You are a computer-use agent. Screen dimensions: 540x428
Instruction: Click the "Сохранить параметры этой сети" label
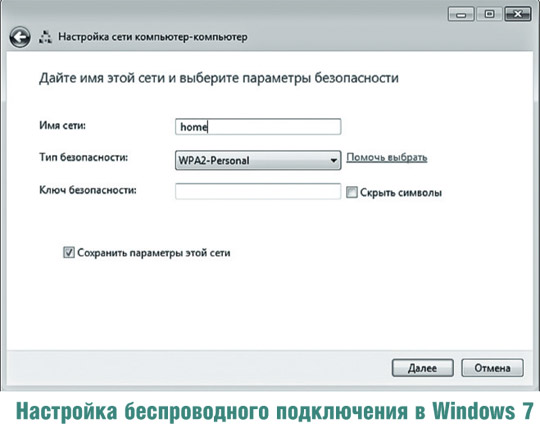[154, 253]
